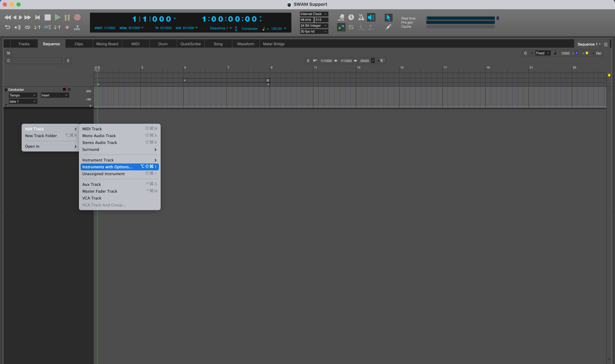Image resolution: width=615 pixels, height=364 pixels.
Task: Start playback with the green Play button
Action: pyautogui.click(x=57, y=17)
